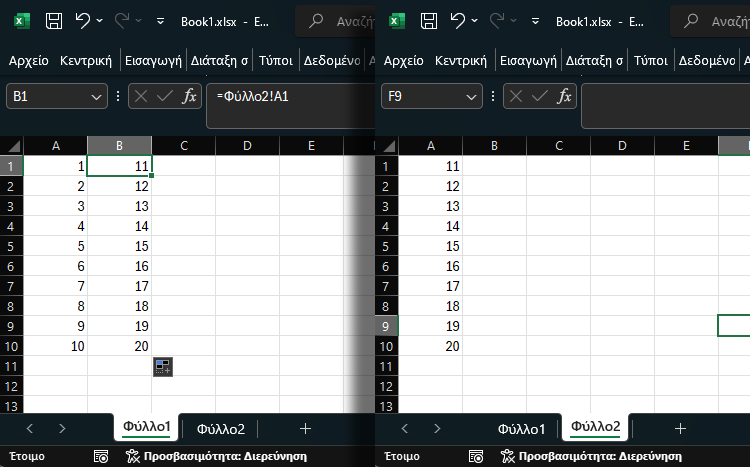The width and height of the screenshot is (750, 467).
Task: Select cell B1 containing 11 in left window
Action: tap(120, 166)
